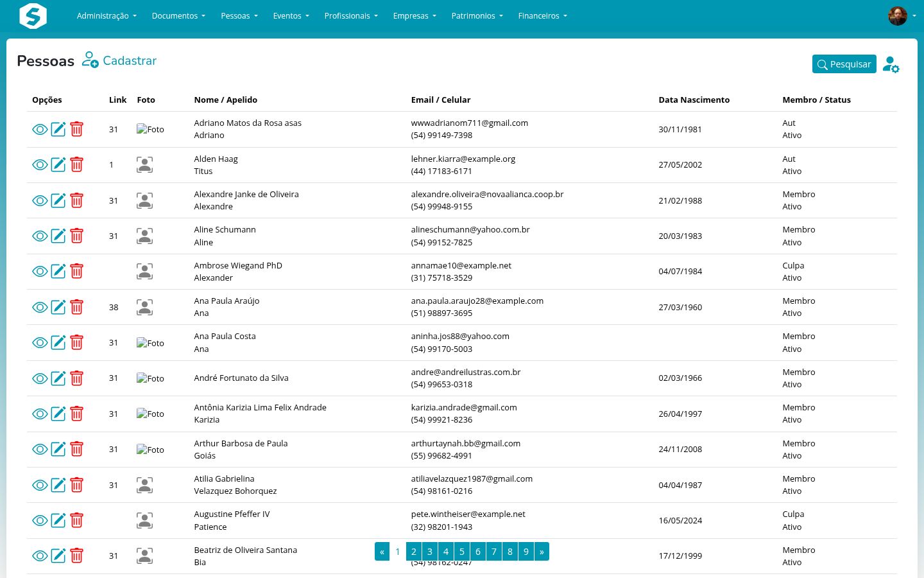Delete Alden Haag record
This screenshot has width=924, height=578.
click(76, 165)
